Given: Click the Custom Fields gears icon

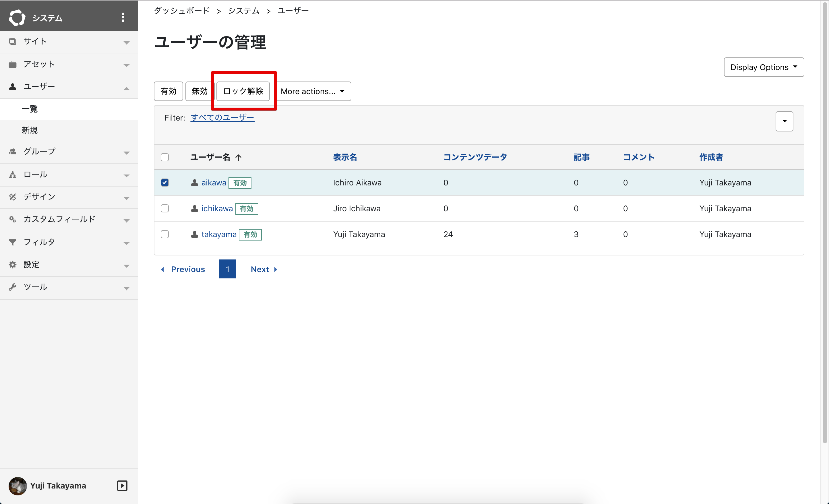Looking at the screenshot, I should pyautogui.click(x=12, y=219).
